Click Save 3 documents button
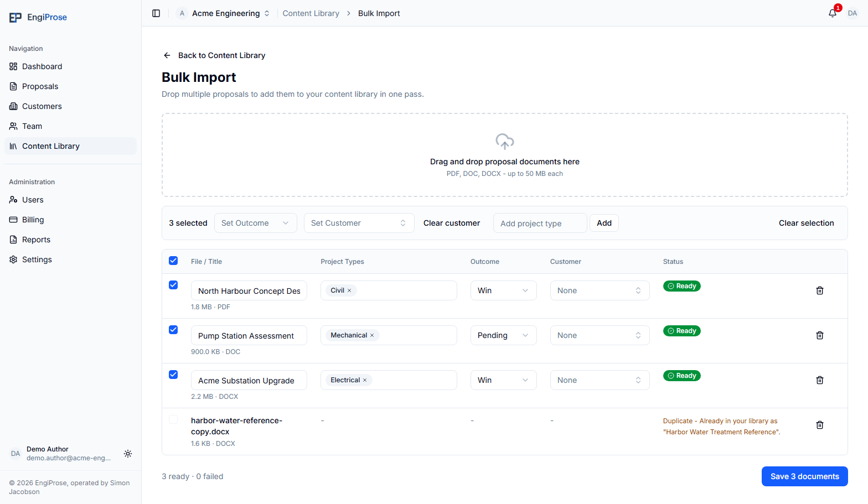Image resolution: width=868 pixels, height=504 pixels. point(805,476)
